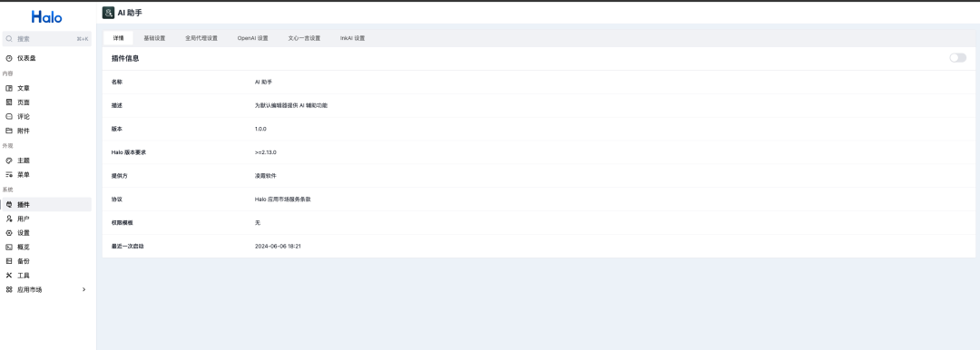Click the 权限模板 value 无

[258, 222]
